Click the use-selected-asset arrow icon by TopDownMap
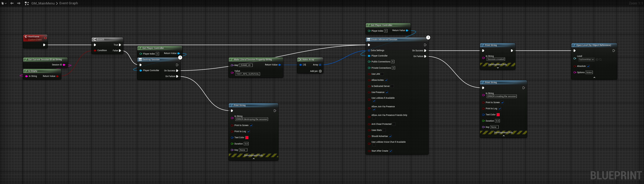Image resolution: width=644 pixels, height=184 pixels. click(x=597, y=60)
